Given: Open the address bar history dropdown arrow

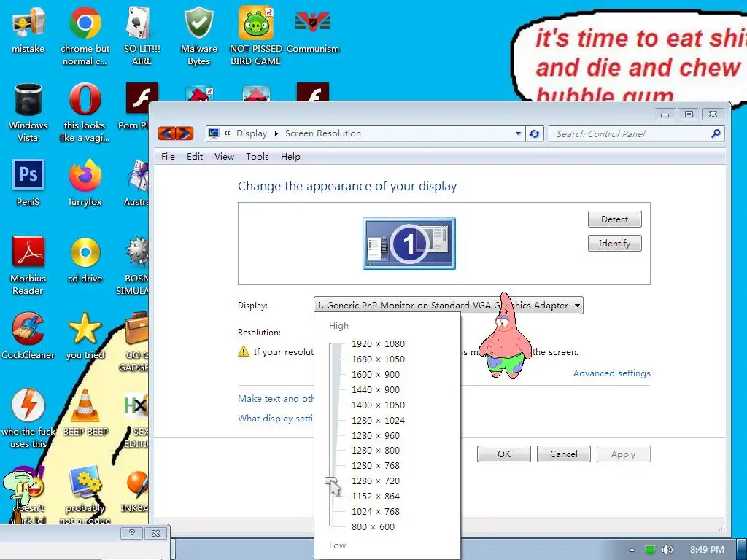Looking at the screenshot, I should (x=519, y=134).
